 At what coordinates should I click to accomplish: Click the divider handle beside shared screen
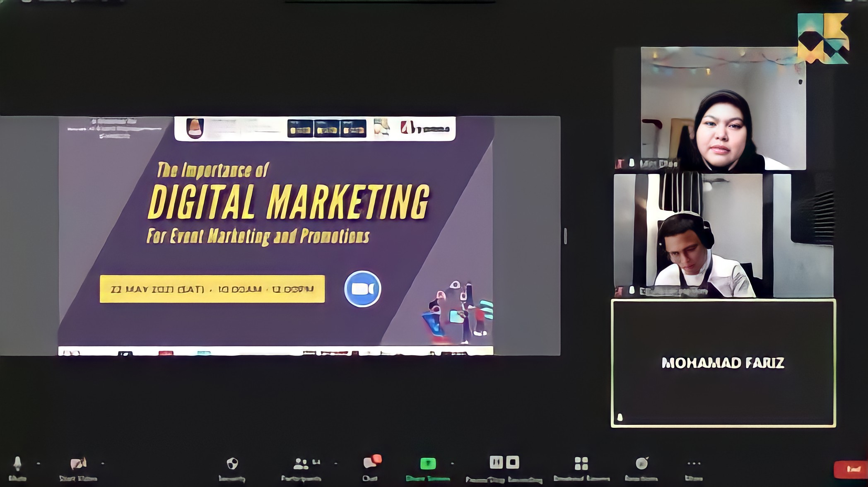pos(565,236)
